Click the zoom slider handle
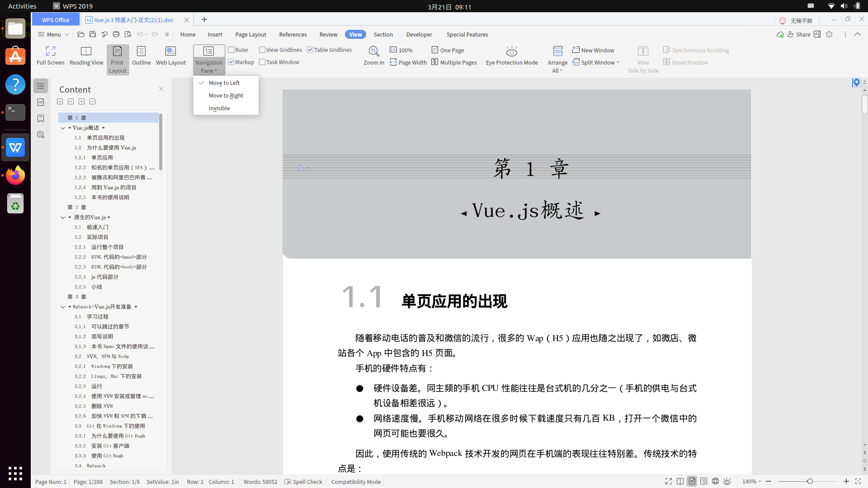 coord(810,482)
